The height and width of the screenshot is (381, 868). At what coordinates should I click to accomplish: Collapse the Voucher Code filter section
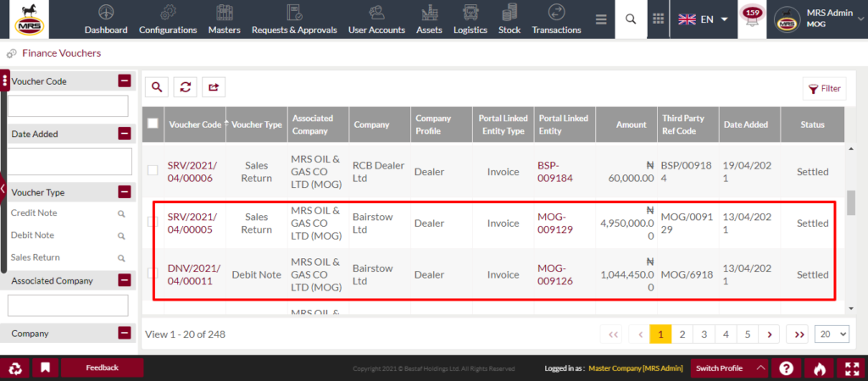[x=125, y=81]
